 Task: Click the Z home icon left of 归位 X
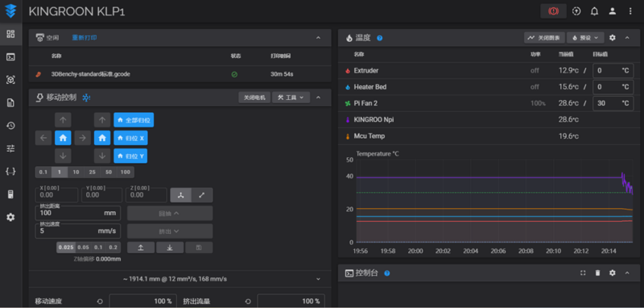tap(102, 138)
